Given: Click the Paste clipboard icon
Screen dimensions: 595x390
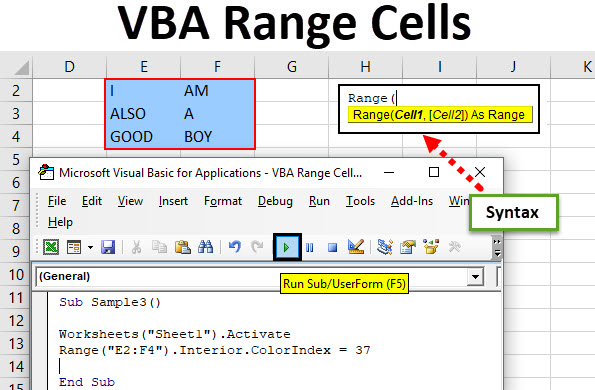Looking at the screenshot, I should pos(183,247).
